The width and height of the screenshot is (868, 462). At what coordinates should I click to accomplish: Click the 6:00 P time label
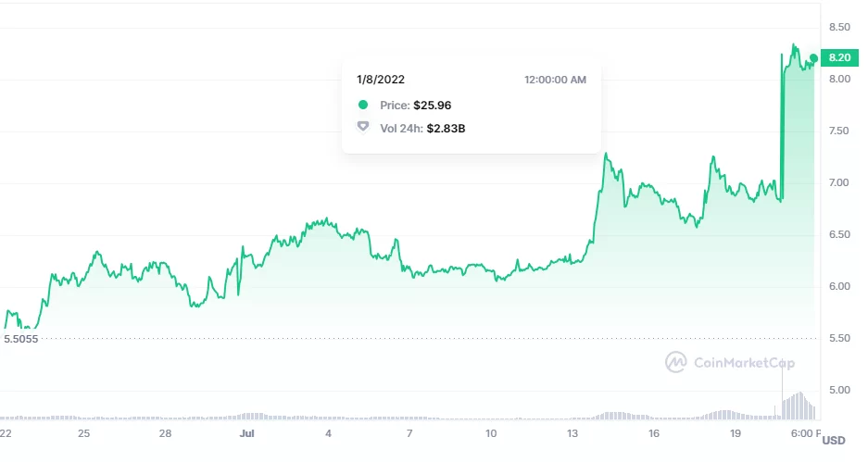(x=806, y=433)
